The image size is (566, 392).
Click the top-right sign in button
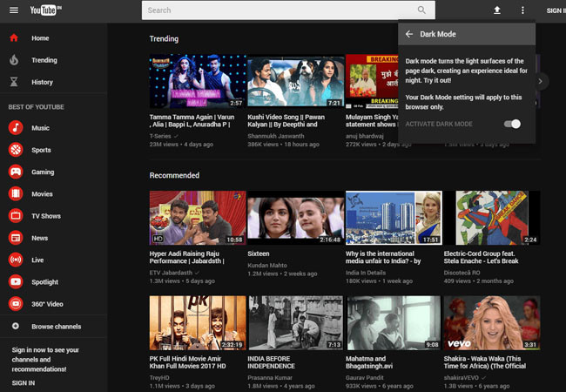click(554, 10)
